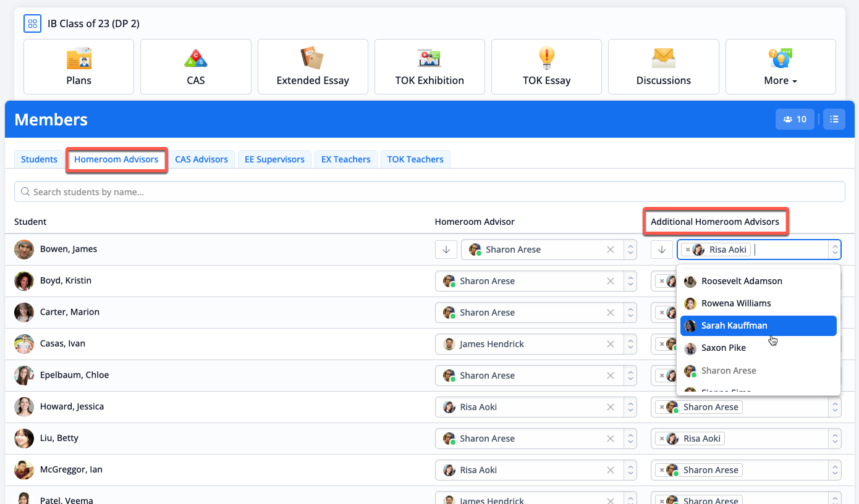Clear Sharon Arese as Kristin Boyd's homeroom advisor

coord(611,281)
